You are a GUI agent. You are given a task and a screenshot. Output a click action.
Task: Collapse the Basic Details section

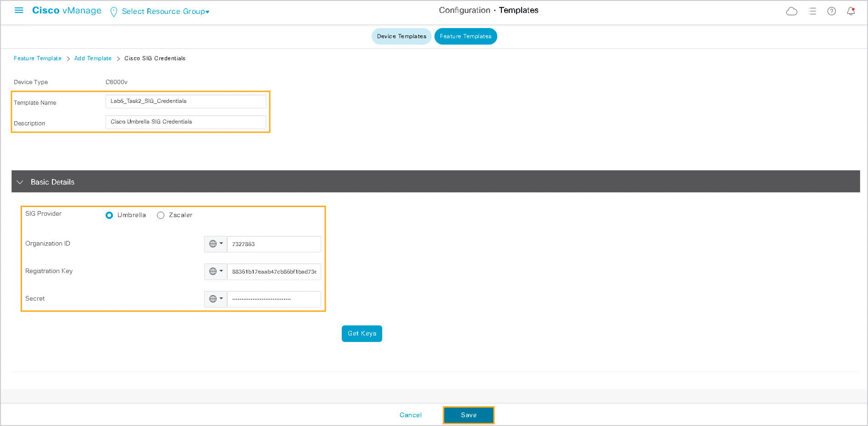(20, 182)
